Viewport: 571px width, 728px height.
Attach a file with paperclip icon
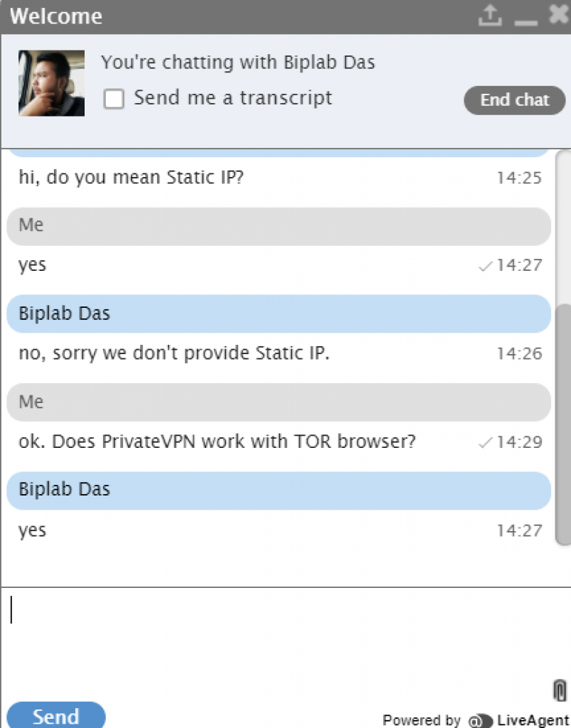click(560, 690)
